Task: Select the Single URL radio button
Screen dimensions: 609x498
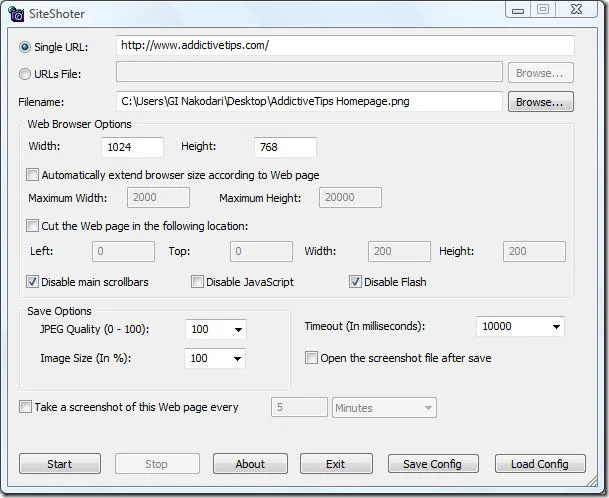Action: pyautogui.click(x=25, y=47)
